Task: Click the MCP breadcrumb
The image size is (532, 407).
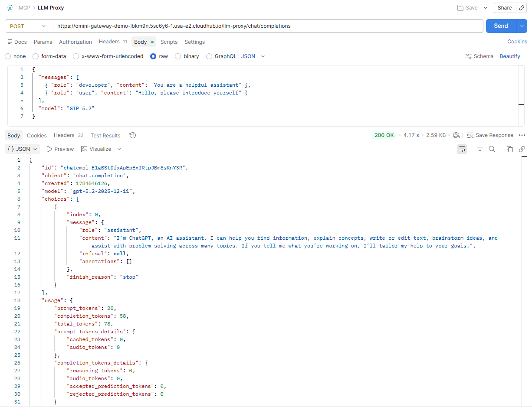Action: coord(24,8)
